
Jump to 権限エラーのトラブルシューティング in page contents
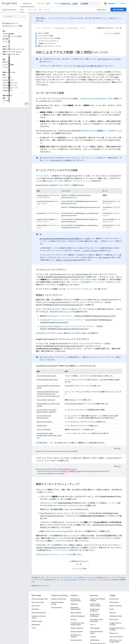(x=49, y=46)
